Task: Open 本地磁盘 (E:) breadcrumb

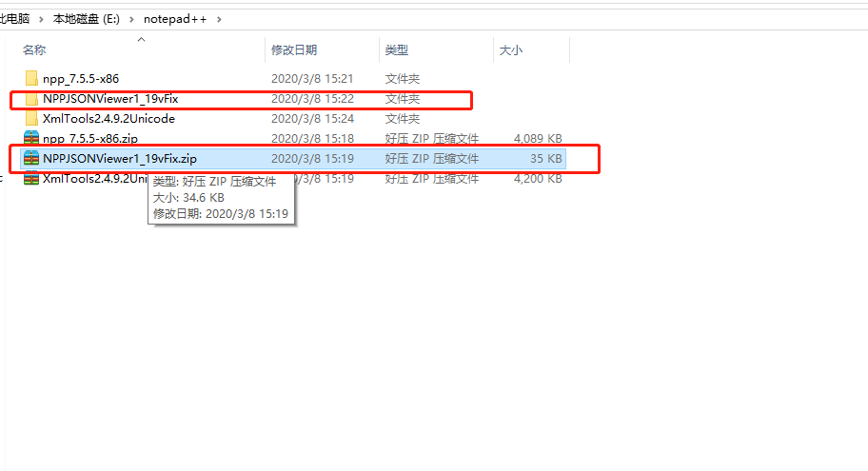Action: coord(87,19)
